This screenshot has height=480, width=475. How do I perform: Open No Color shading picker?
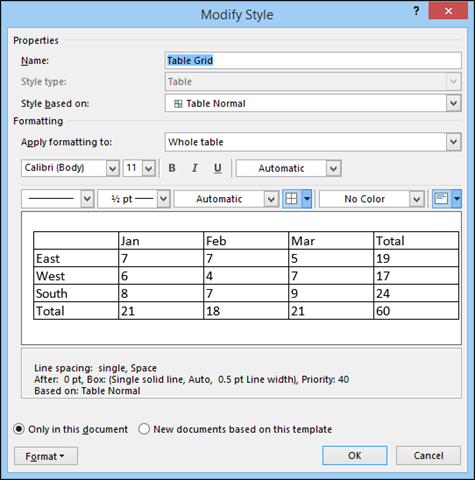pyautogui.click(x=372, y=199)
